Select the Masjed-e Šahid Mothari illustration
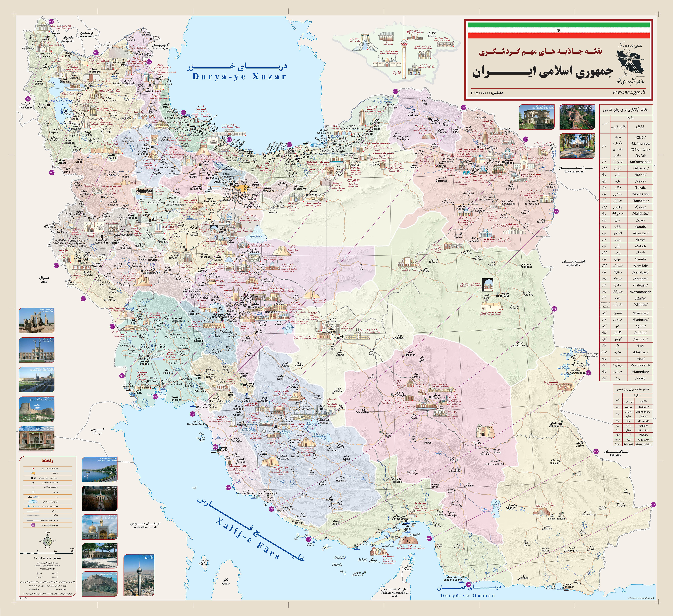Screen dimensions: 673x616 [415, 37]
